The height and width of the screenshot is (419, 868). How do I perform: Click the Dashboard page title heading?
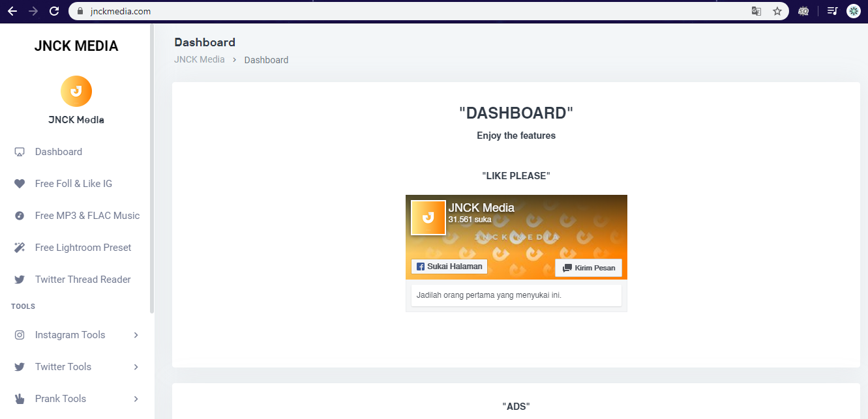205,42
